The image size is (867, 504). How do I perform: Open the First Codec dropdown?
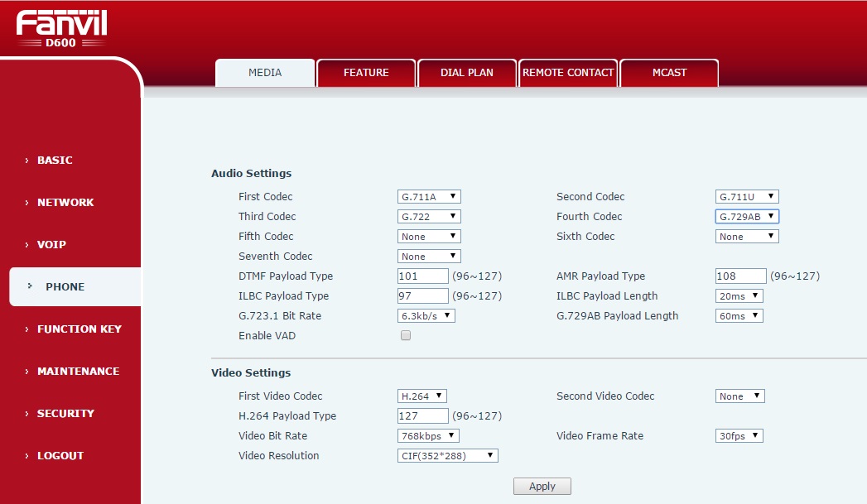pyautogui.click(x=429, y=197)
